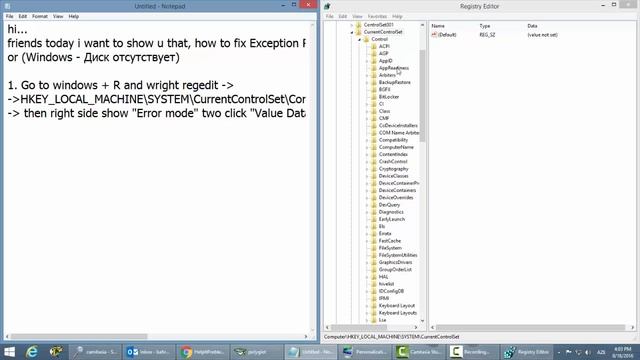The height and width of the screenshot is (360, 640).
Task: Select the DeviceOverrides key
Action: pyautogui.click(x=396, y=198)
